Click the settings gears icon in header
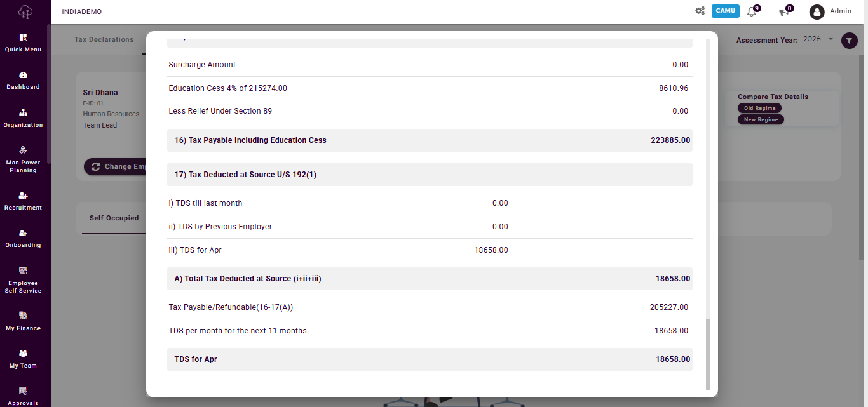This screenshot has width=868, height=407. 700,11
